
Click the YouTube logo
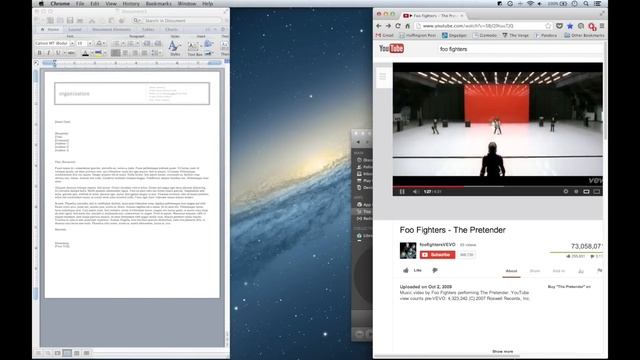click(x=391, y=49)
